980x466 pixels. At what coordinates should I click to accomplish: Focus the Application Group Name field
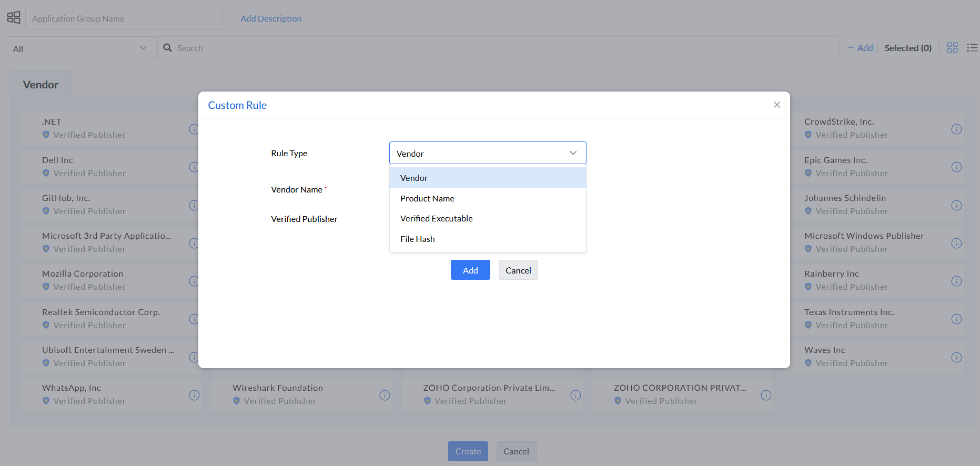tap(124, 18)
